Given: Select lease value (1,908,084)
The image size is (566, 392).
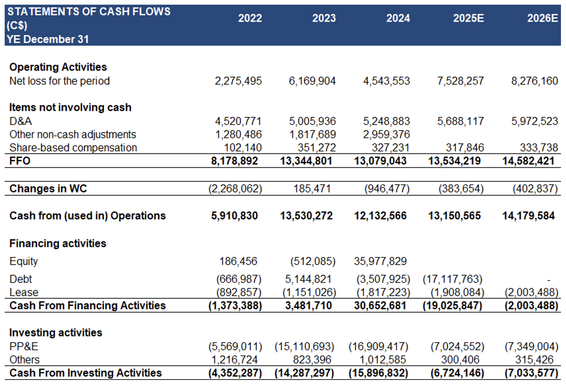Looking at the screenshot, I should pyautogui.click(x=457, y=292).
